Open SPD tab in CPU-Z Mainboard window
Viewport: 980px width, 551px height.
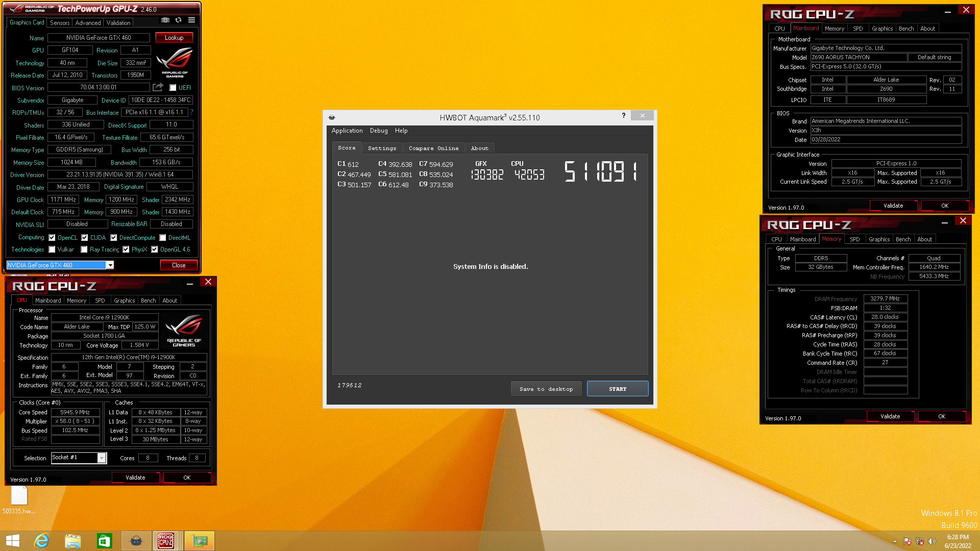(858, 29)
